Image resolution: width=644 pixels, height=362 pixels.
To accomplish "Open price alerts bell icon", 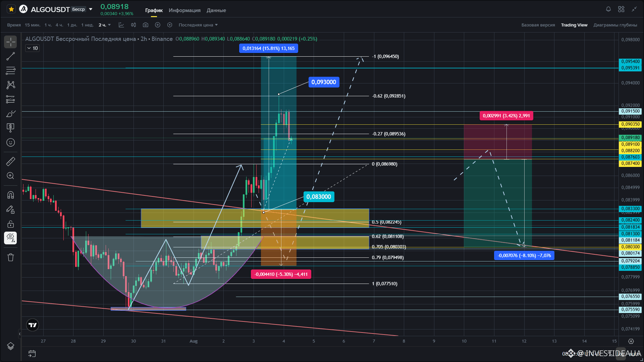I will point(608,9).
